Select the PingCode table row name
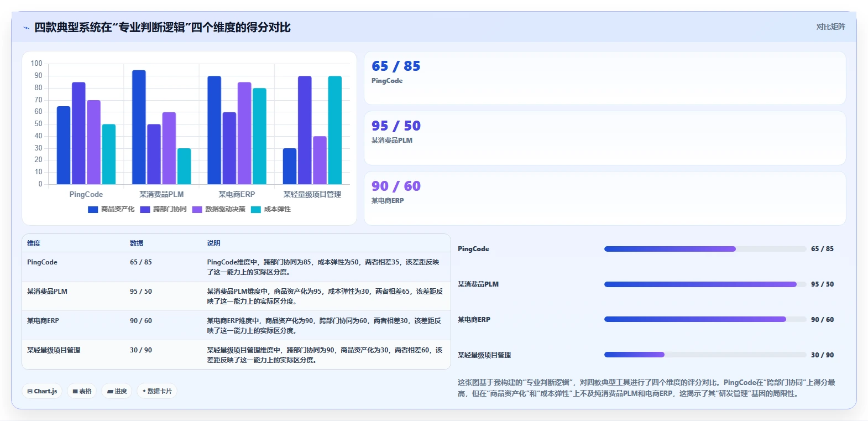Screen dimensions: 868x421 pos(42,262)
